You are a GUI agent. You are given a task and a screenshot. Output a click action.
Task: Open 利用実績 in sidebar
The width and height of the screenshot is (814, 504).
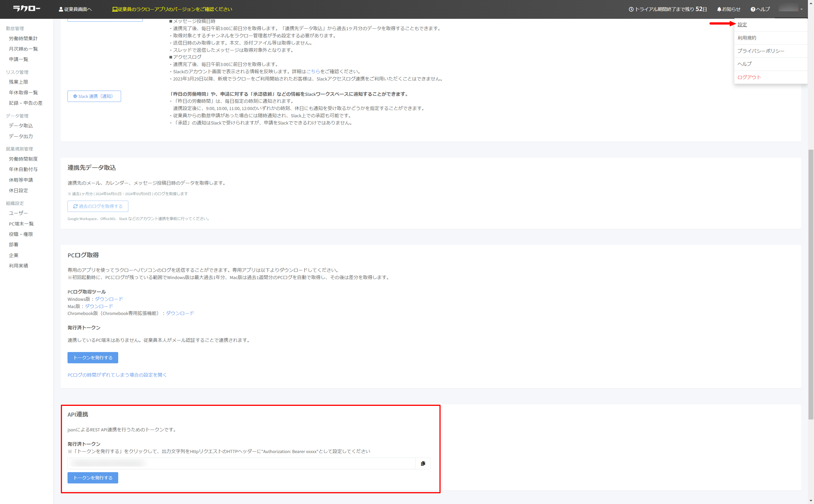(18, 265)
